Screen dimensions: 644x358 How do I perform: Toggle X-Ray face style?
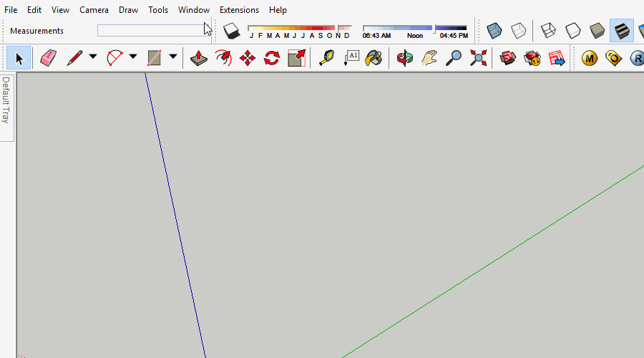[x=494, y=31]
